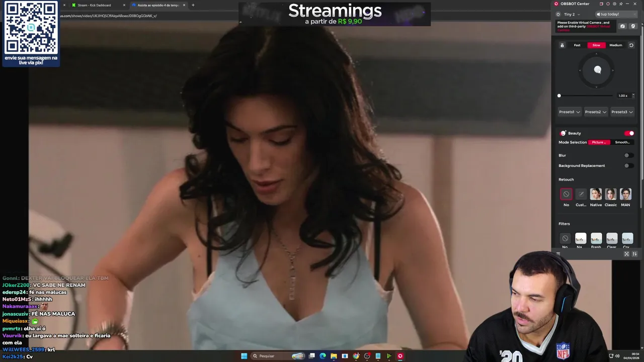
Task: Click the 1.00 x zoom value field
Action: pos(623,96)
